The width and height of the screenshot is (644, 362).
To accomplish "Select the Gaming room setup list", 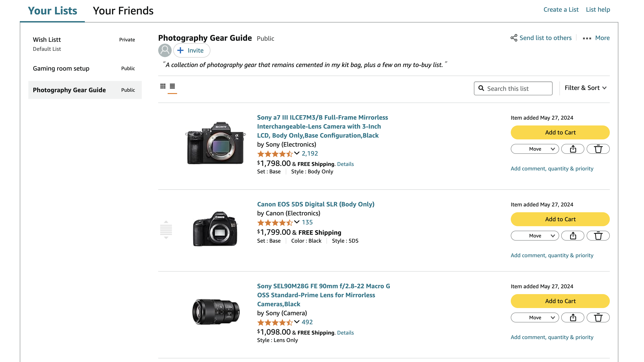I will click(x=61, y=68).
